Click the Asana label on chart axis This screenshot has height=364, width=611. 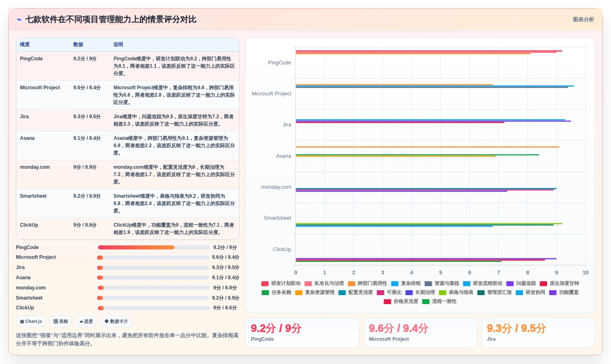pos(283,156)
